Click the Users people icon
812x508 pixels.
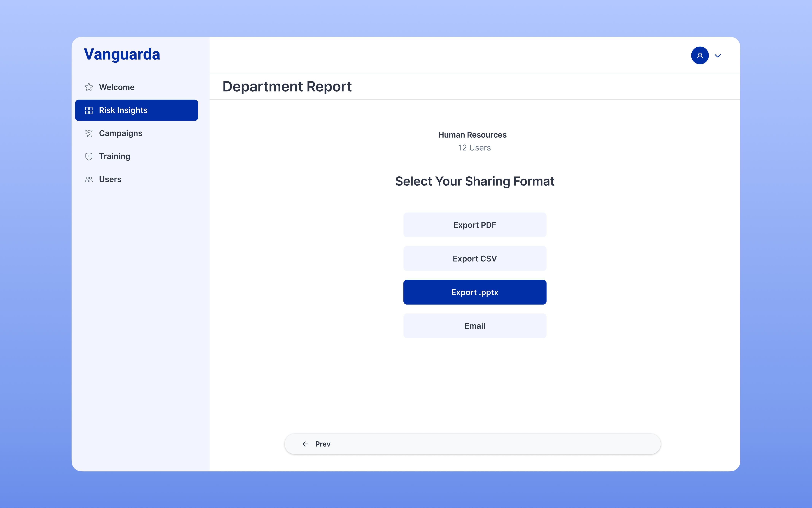coord(89,179)
